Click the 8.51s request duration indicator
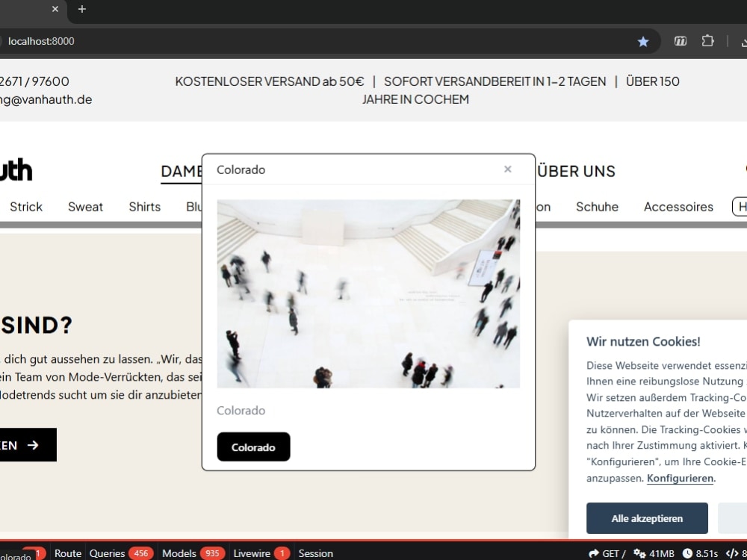The image size is (747, 560). tap(700, 553)
